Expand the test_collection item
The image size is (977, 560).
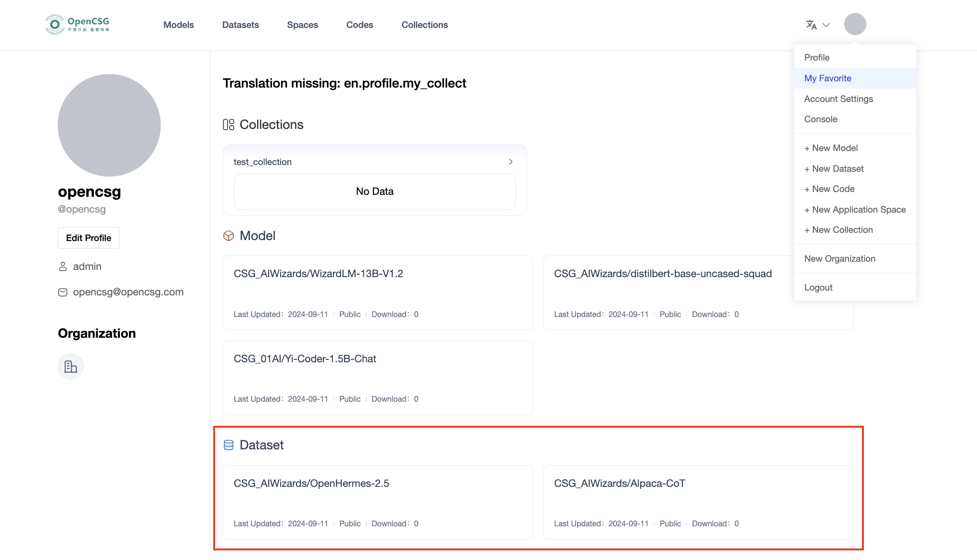(x=510, y=162)
